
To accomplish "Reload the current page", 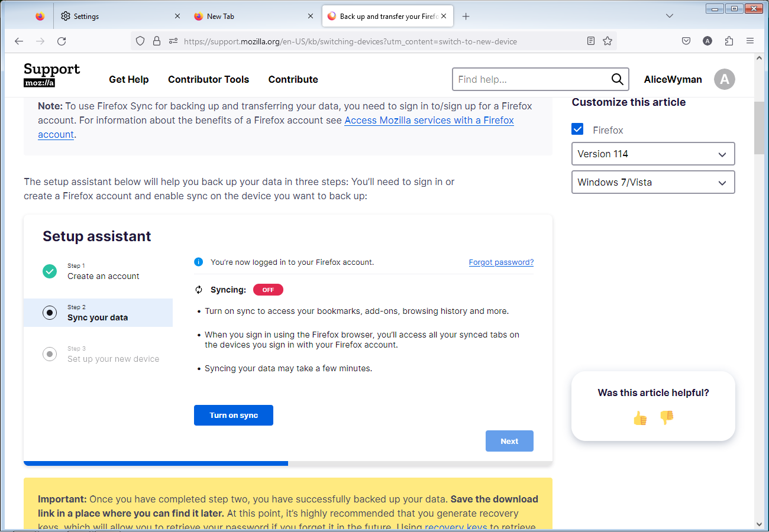I will pos(62,41).
